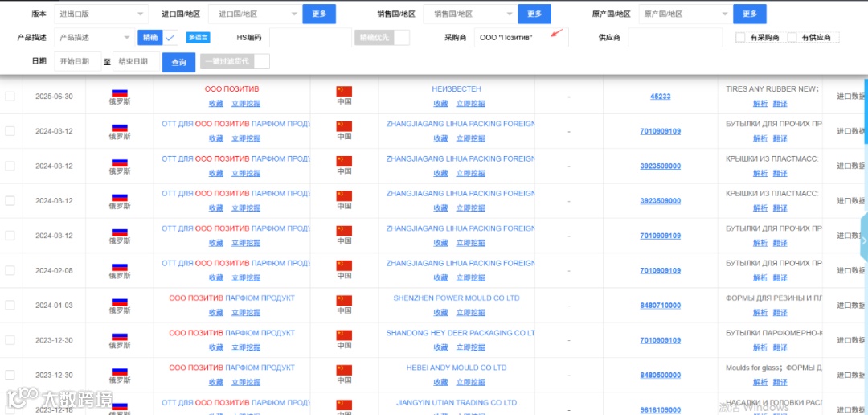868x415 pixels.
Task: Click the date cell 2024-02-08
Action: (x=54, y=270)
